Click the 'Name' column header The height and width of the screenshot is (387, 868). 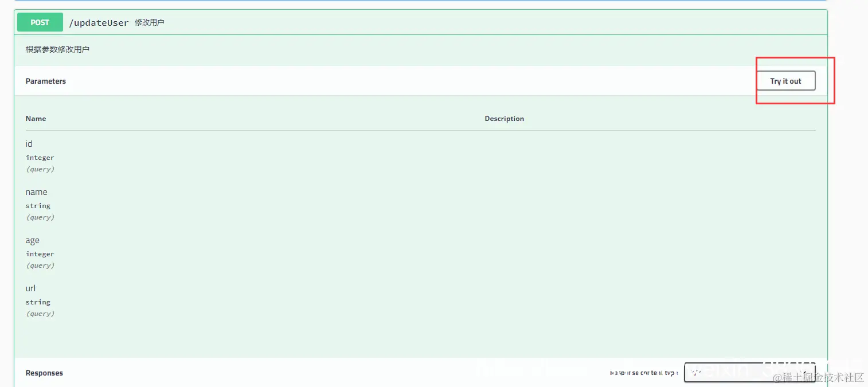(x=36, y=119)
